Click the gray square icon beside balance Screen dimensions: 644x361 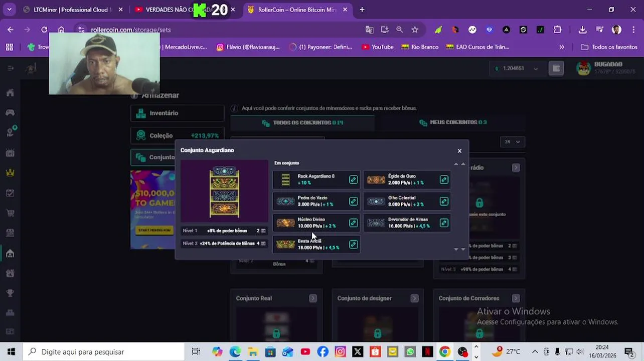tap(556, 68)
